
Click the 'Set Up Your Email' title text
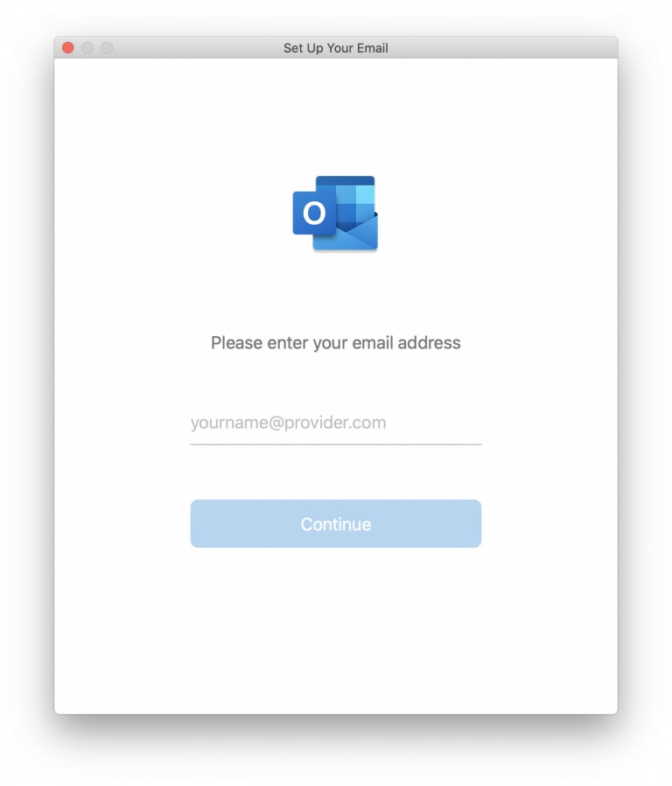336,48
